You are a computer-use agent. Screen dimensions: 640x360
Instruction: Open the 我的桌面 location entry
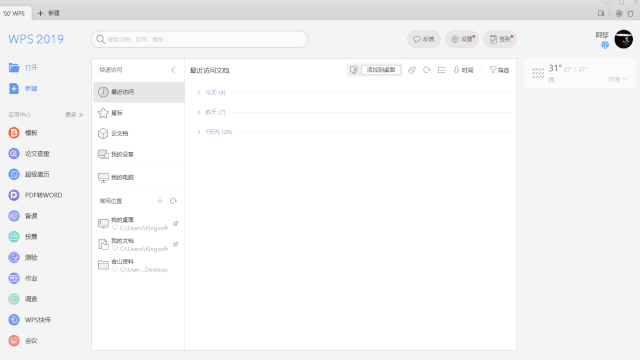click(x=138, y=224)
